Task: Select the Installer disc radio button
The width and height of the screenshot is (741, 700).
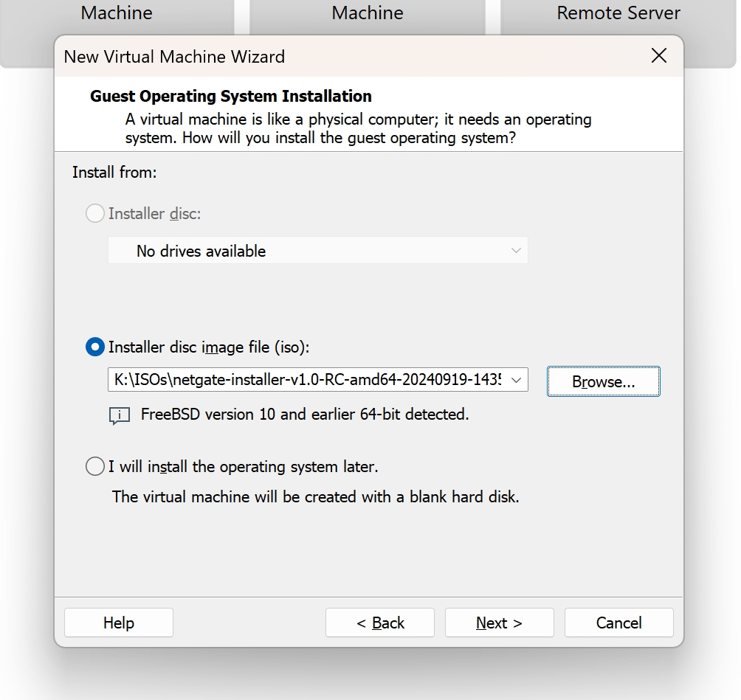Action: [95, 213]
